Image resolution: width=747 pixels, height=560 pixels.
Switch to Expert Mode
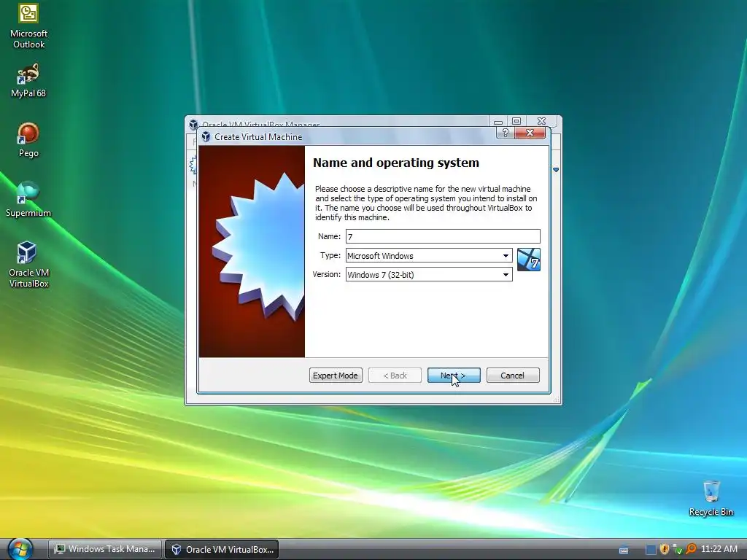[336, 376]
